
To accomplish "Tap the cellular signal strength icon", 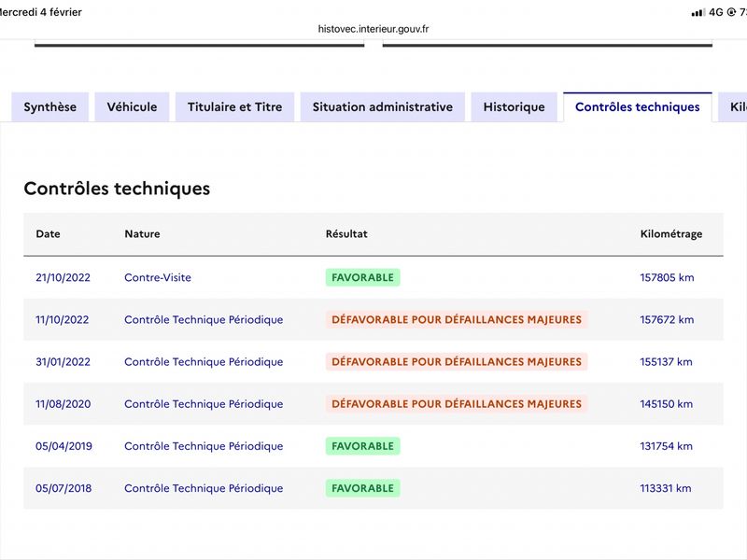I will pyautogui.click(x=698, y=12).
